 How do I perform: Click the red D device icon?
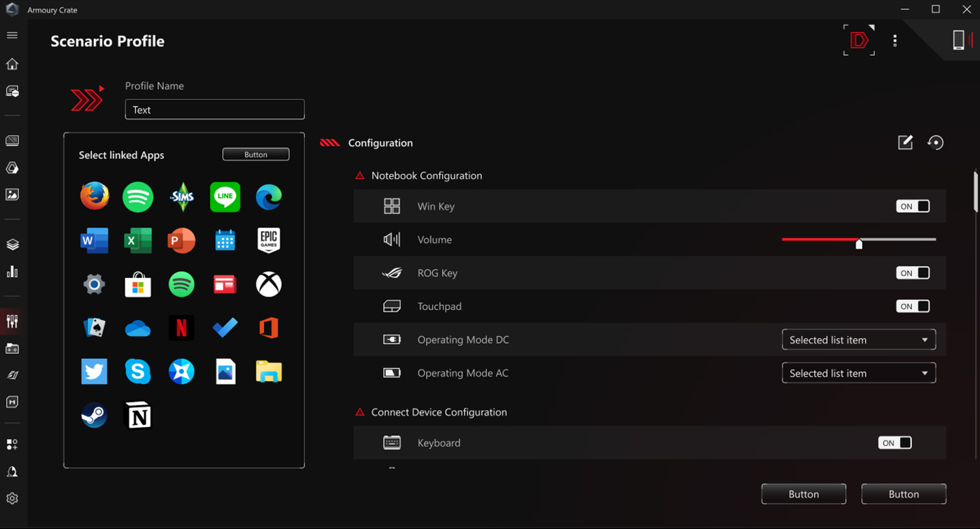pos(859,41)
